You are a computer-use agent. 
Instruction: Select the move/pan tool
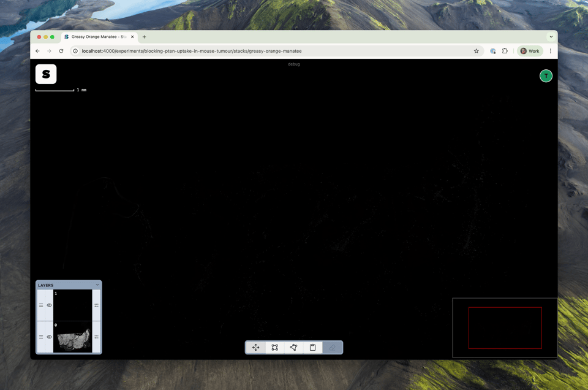coord(256,348)
